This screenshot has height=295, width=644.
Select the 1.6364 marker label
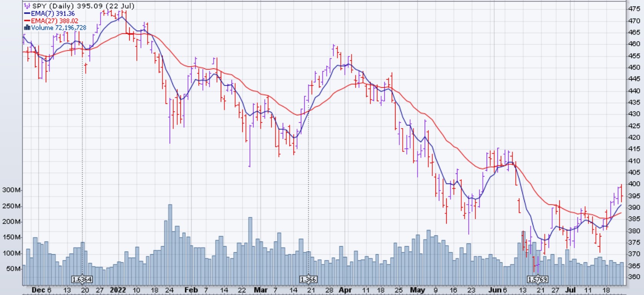(x=82, y=279)
